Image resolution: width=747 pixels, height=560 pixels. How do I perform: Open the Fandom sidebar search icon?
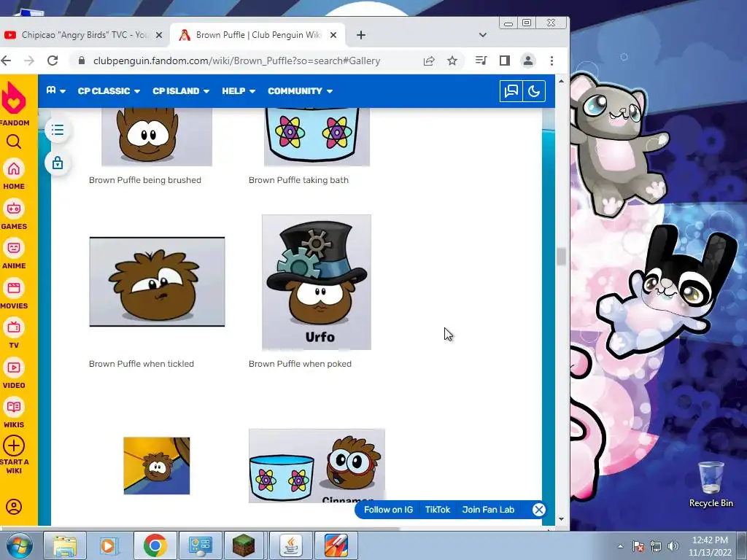click(14, 142)
